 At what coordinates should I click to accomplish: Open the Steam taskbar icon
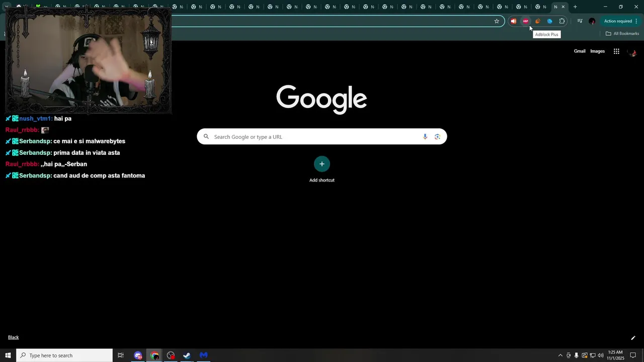[187, 355]
